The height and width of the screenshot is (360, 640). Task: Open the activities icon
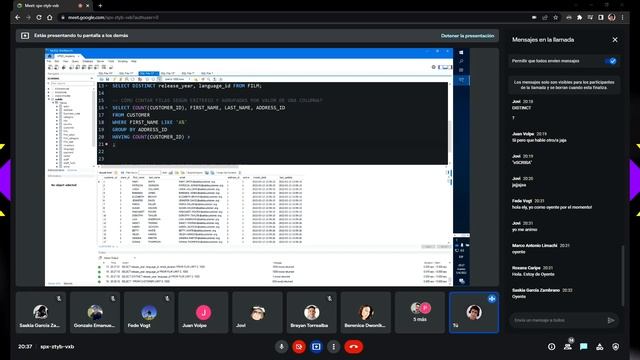(x=600, y=347)
